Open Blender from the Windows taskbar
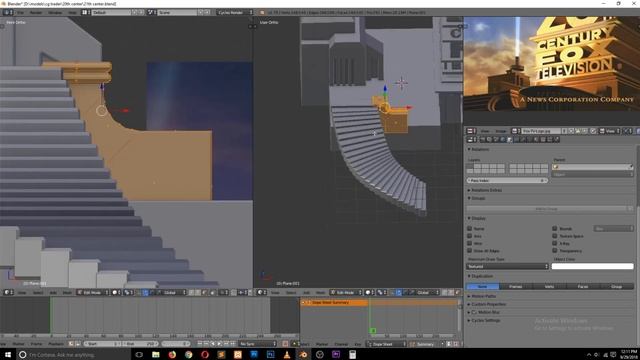Viewport: 640px width, 360px height. tap(303, 354)
